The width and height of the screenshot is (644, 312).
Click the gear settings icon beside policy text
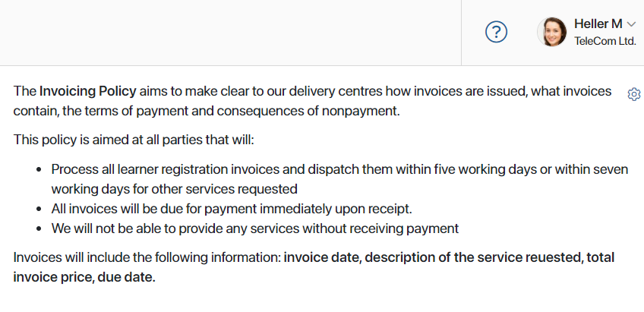(x=633, y=94)
